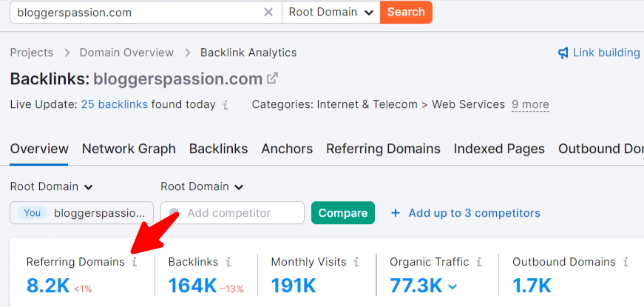Screen dimensions: 644x307
Task: Click info icon next to Referring Domains
Action: click(x=134, y=262)
